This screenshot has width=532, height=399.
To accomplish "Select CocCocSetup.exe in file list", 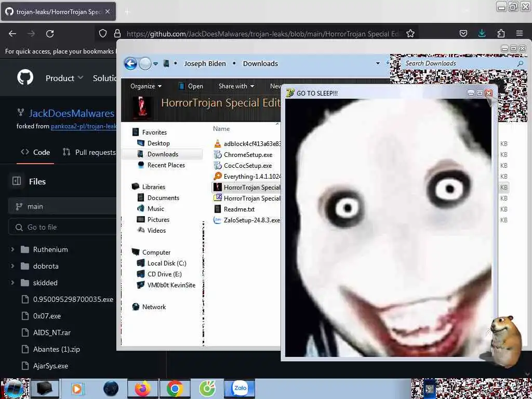I will click(x=248, y=166).
